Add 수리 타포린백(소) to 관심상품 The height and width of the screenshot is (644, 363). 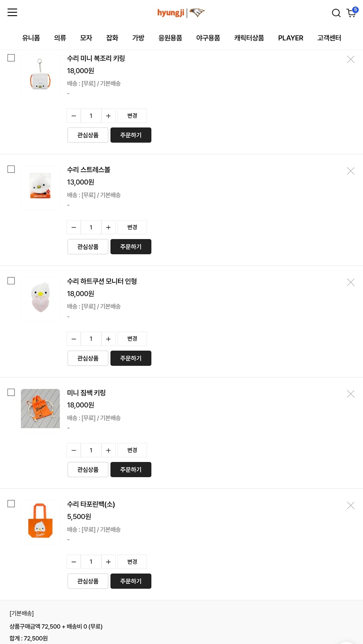coord(88,581)
